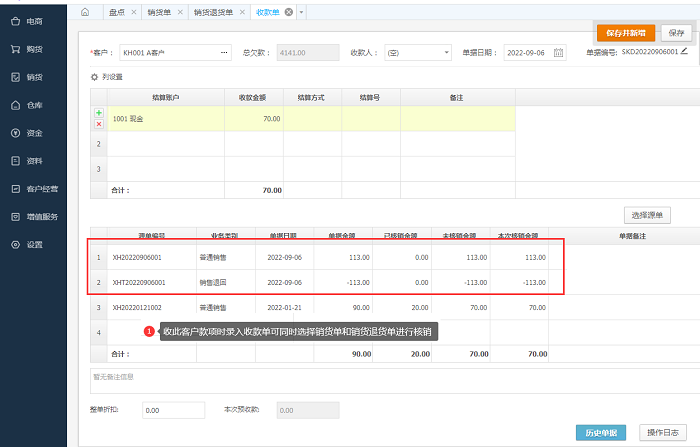Expand the tab list dropdown arrow
This screenshot has height=447, width=700.
click(x=301, y=12)
